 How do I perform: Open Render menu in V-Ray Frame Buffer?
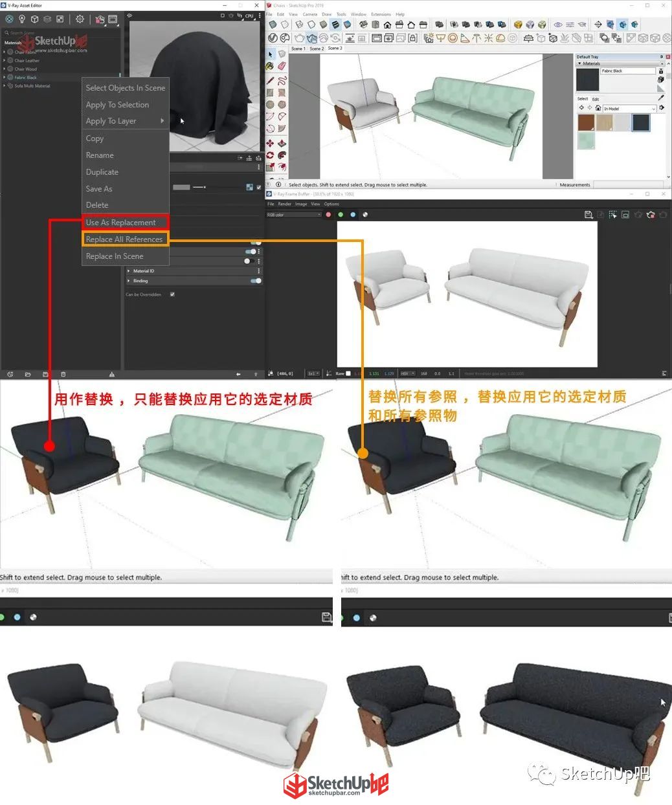pyautogui.click(x=284, y=204)
